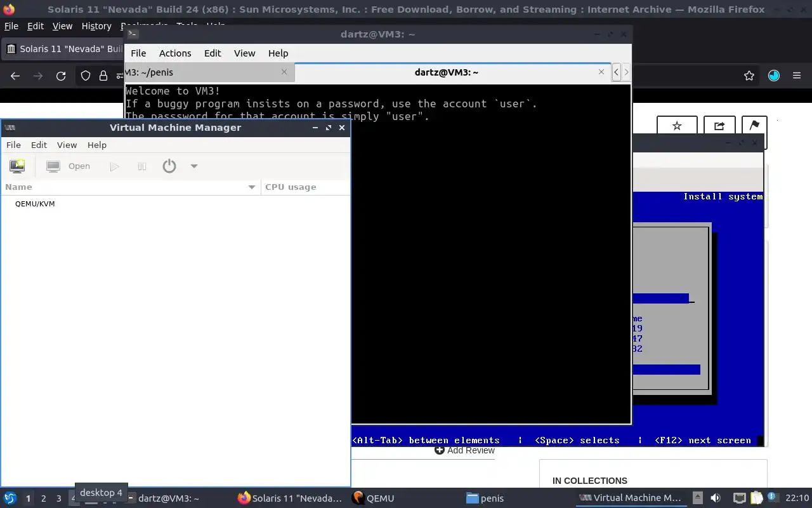
Task: Click <F12> next screen text in QEMU
Action: 703,440
